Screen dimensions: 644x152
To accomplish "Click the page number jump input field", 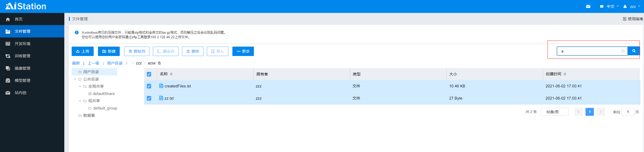I will click(x=628, y=112).
